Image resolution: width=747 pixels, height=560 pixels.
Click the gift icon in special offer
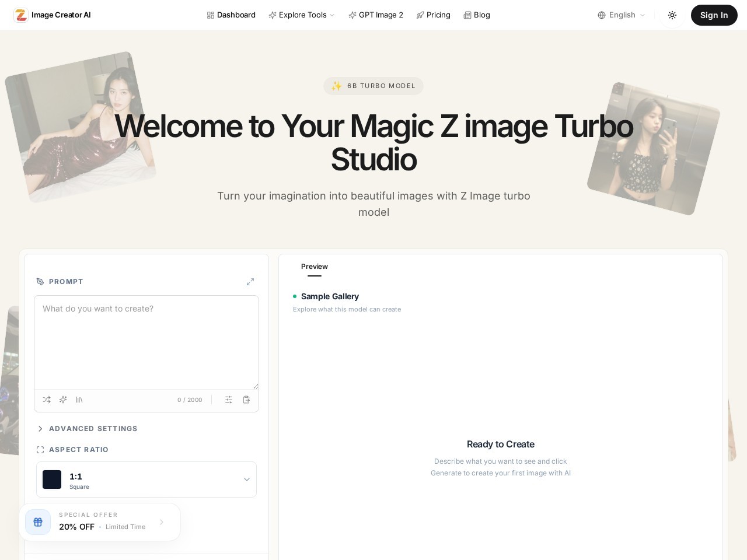tap(38, 522)
